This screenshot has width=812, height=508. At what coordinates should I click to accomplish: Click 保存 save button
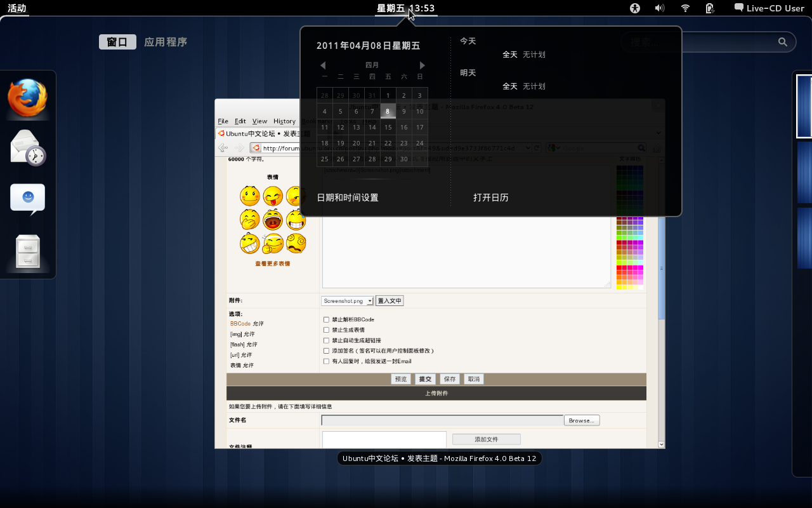(450, 379)
